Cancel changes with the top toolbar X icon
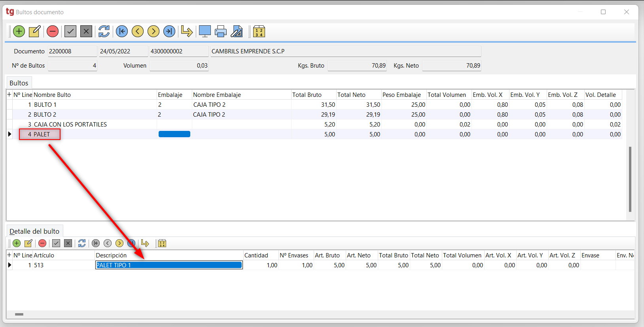The width and height of the screenshot is (644, 327). coord(86,31)
